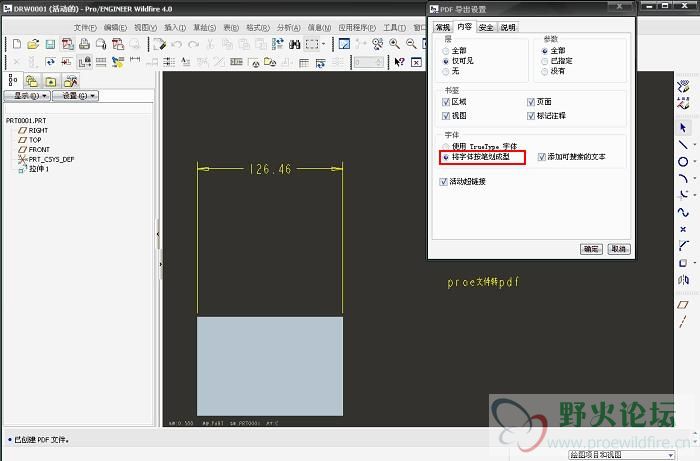Select the Point sketch tool
This screenshot has height=461, width=700.
pos(683,229)
